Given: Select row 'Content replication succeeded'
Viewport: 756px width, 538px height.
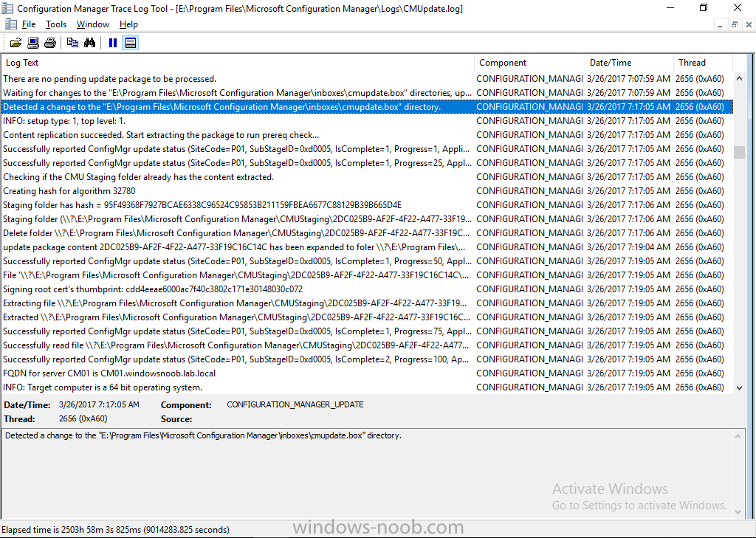Looking at the screenshot, I should click(x=368, y=134).
